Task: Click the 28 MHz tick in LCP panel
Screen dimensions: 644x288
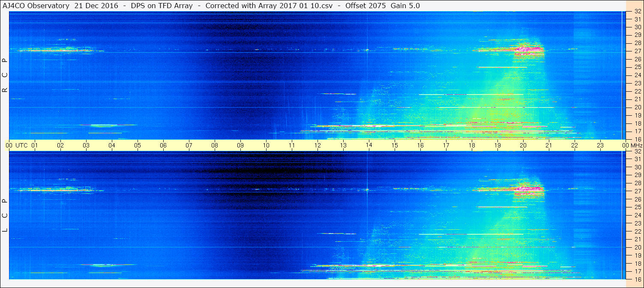Action: (x=637, y=183)
